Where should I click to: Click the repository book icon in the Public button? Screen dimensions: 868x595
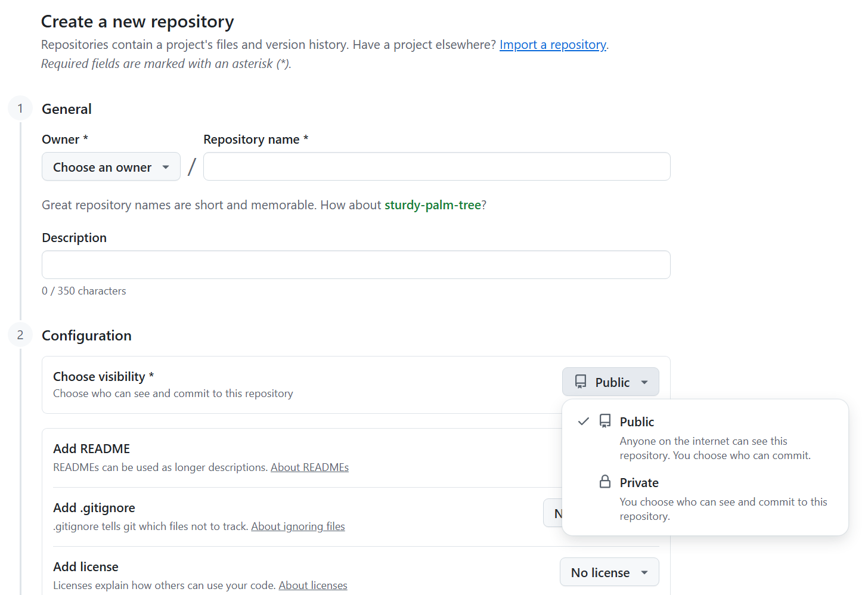pyautogui.click(x=580, y=381)
